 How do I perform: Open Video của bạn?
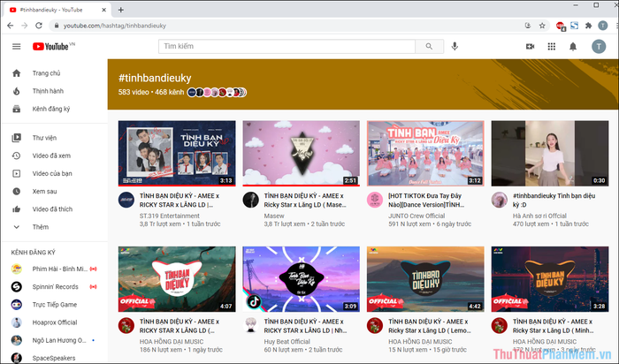point(54,173)
